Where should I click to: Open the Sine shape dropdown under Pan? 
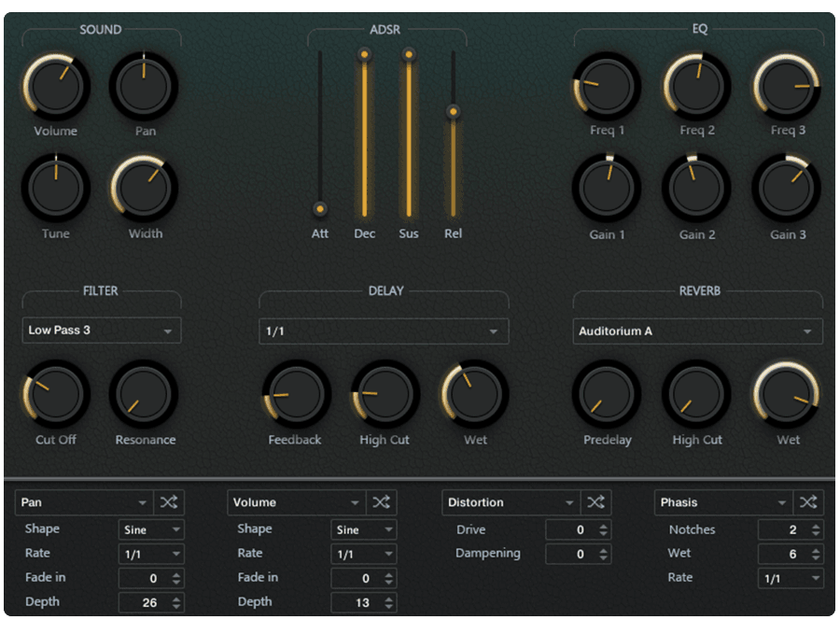[151, 529]
